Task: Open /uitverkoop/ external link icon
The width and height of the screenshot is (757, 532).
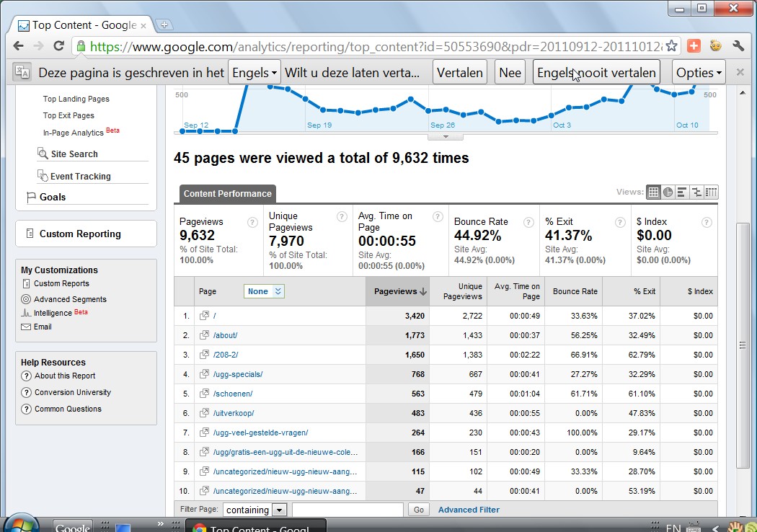Action: click(204, 413)
